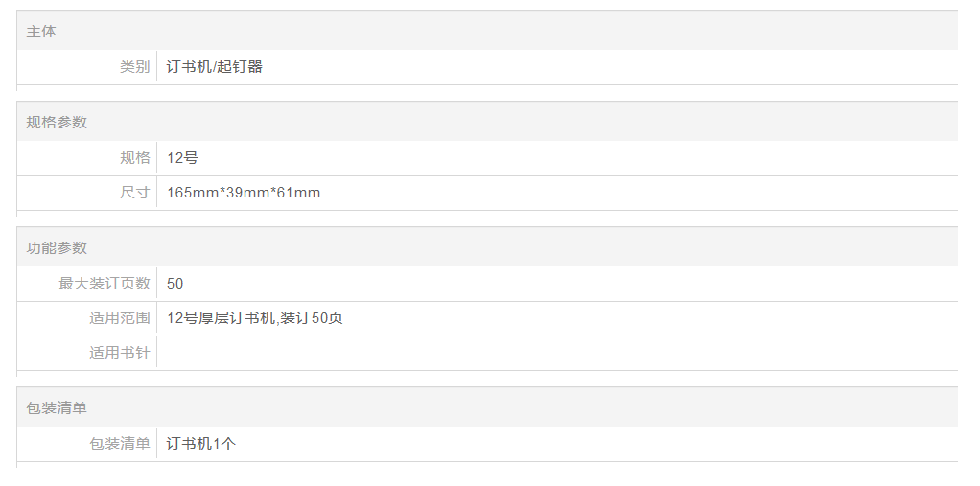Select the 12号厚层订书机,装订50页 text
Viewport: 980px width, 486px height.
click(255, 318)
